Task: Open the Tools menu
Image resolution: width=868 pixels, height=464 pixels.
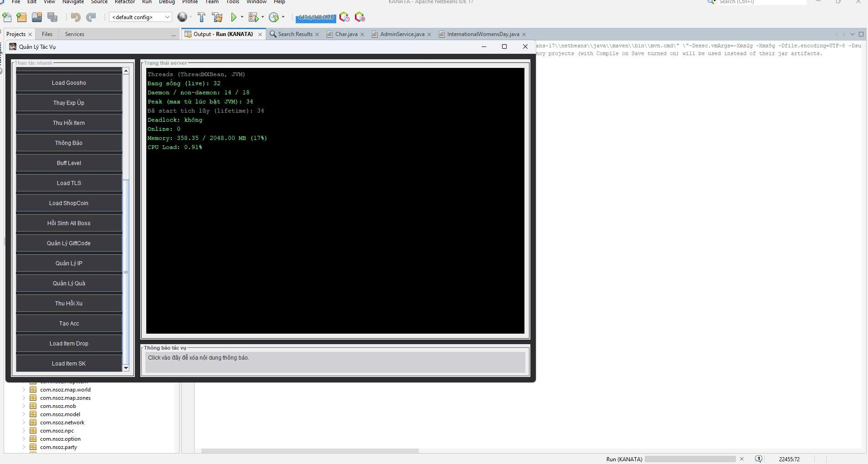Action: tap(232, 2)
